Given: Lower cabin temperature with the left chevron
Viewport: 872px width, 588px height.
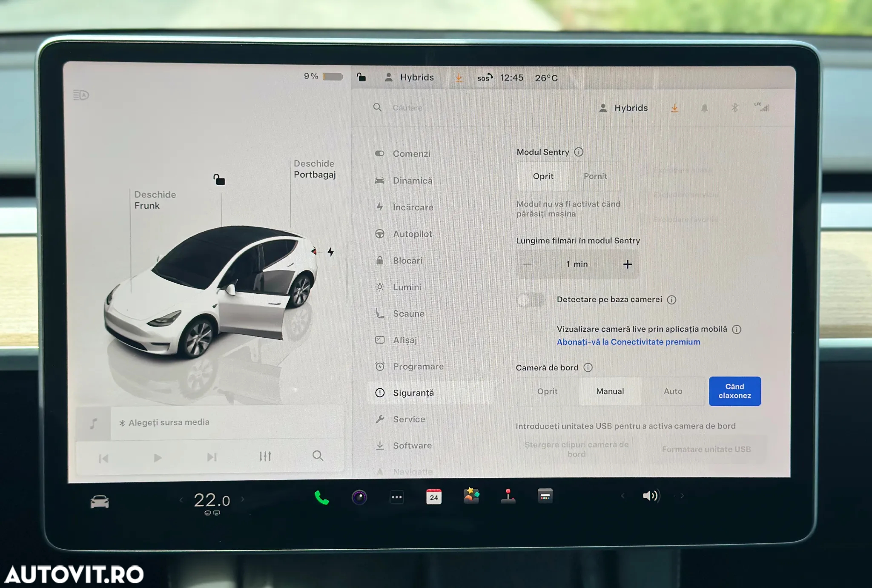Looking at the screenshot, I should pos(181,500).
